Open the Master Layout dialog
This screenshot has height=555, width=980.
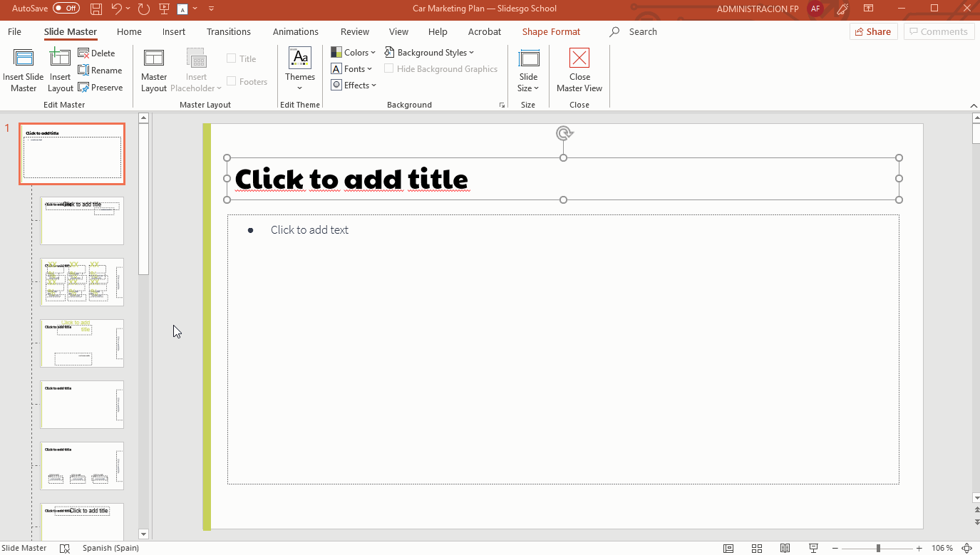154,59
